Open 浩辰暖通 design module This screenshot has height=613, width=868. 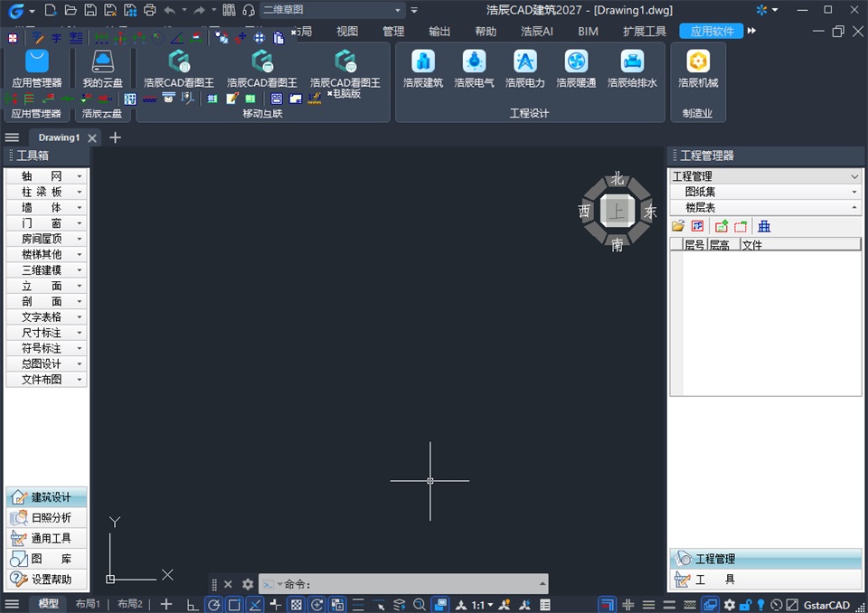pyautogui.click(x=576, y=69)
